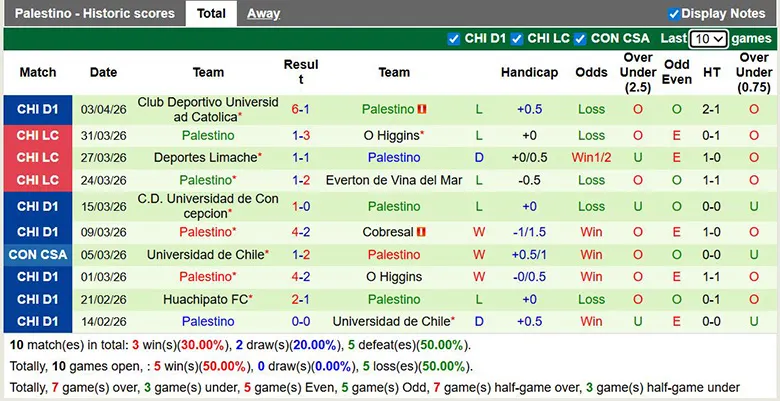The height and width of the screenshot is (401, 780).
Task: Uncheck the CHI LC league filter
Action: (517, 39)
